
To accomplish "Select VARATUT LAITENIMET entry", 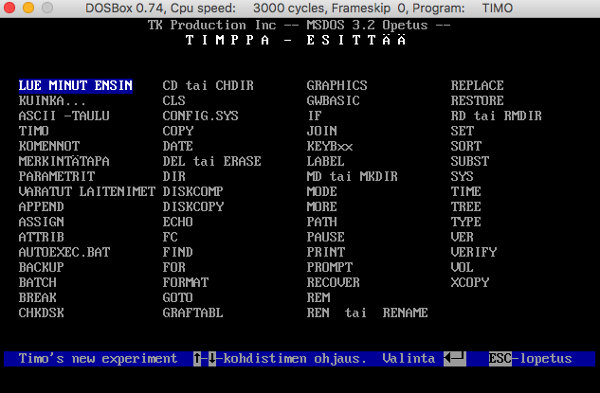I will [x=87, y=191].
